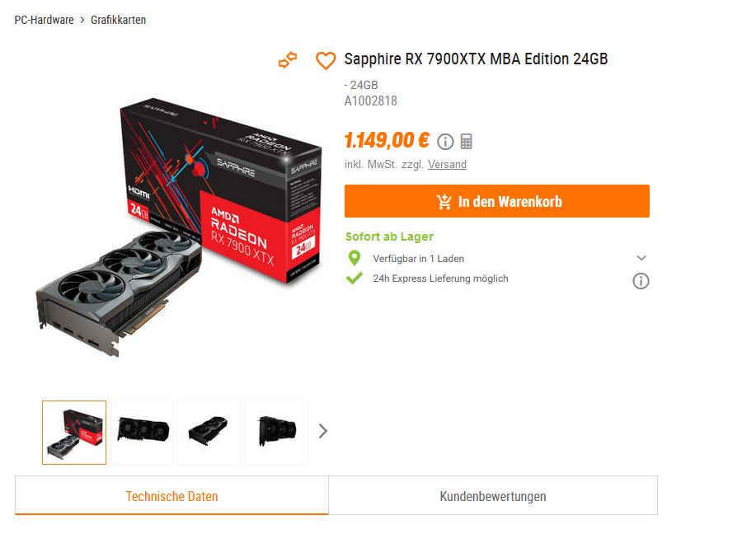Click the green checkmark beside express delivery
The height and width of the screenshot is (534, 756).
point(355,278)
